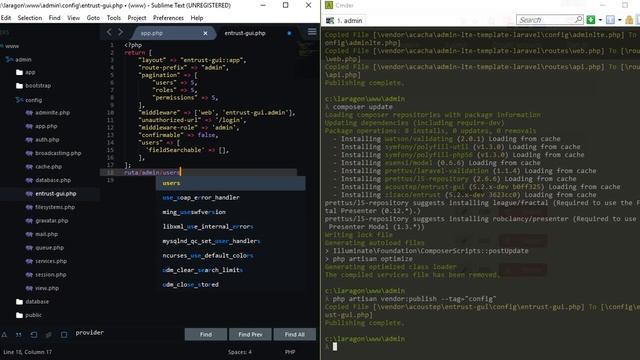Collapse the admin folder in sidebar
The width and height of the screenshot is (640, 360).
[19, 59]
